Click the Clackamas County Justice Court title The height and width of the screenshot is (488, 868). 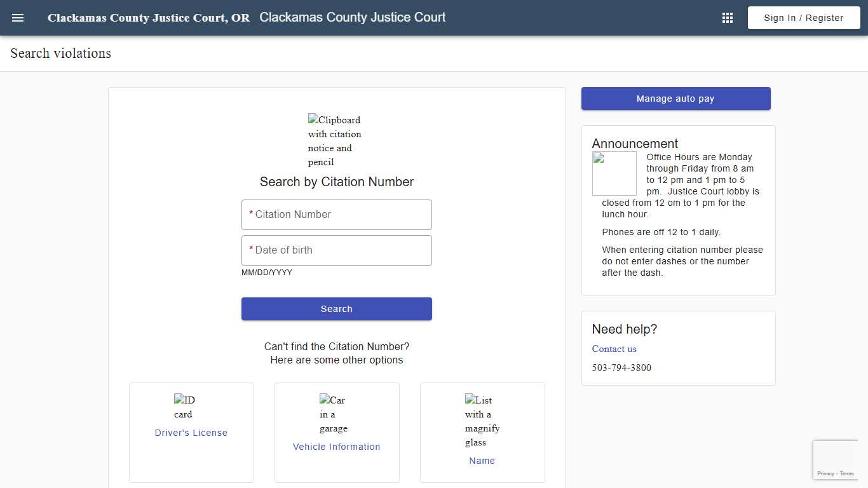coord(353,17)
